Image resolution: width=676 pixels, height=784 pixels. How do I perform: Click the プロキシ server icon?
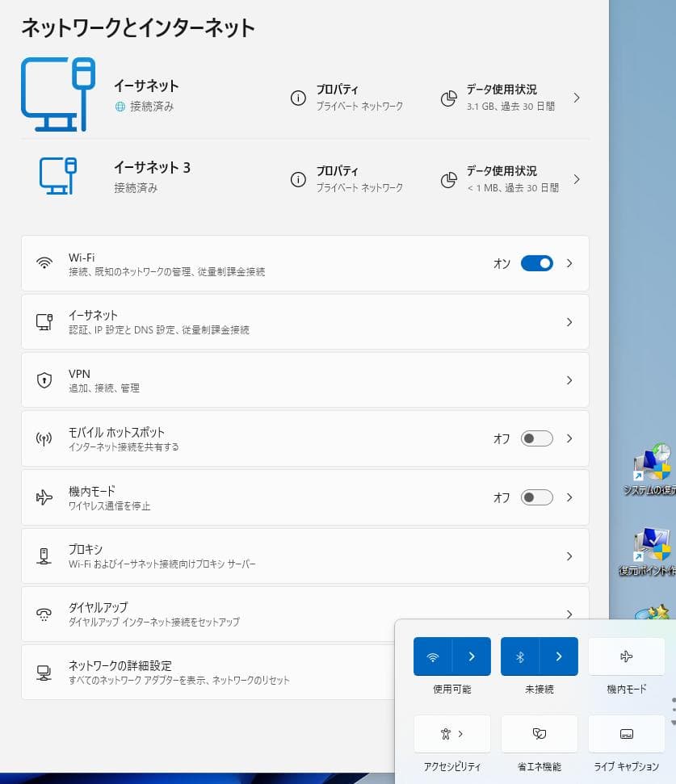pyautogui.click(x=44, y=556)
